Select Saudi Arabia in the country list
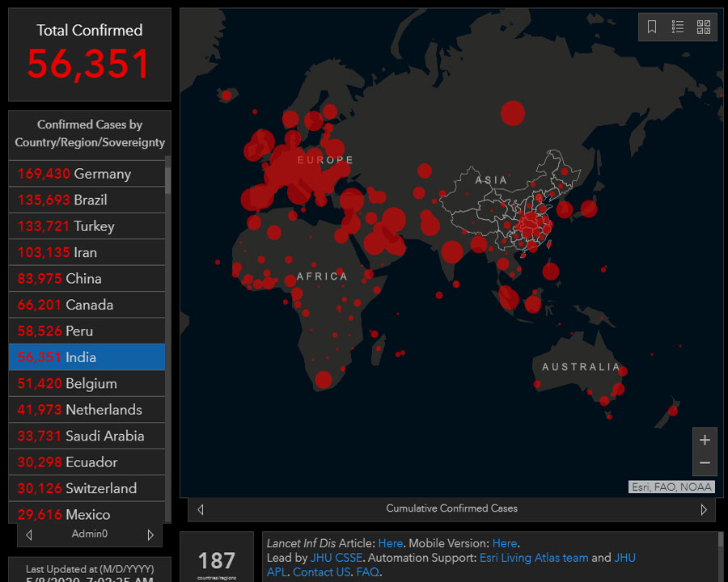Viewport: 728px width, 582px height. point(87,436)
